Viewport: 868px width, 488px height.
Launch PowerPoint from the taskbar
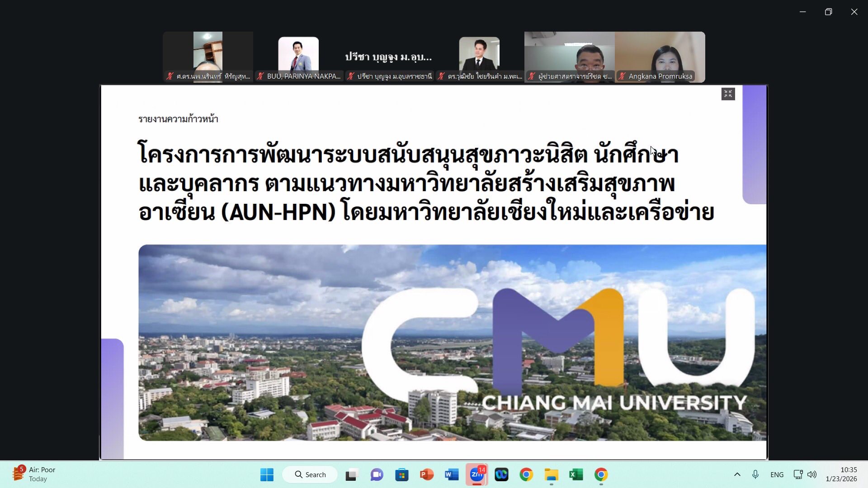click(427, 474)
